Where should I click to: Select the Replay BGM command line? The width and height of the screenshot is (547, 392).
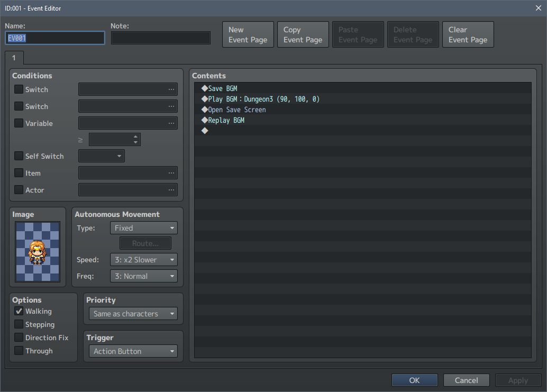(363, 120)
